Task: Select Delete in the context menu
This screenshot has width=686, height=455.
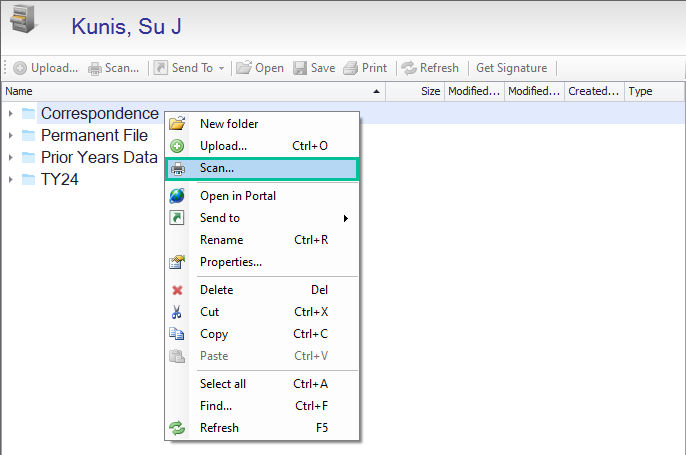Action: click(217, 290)
